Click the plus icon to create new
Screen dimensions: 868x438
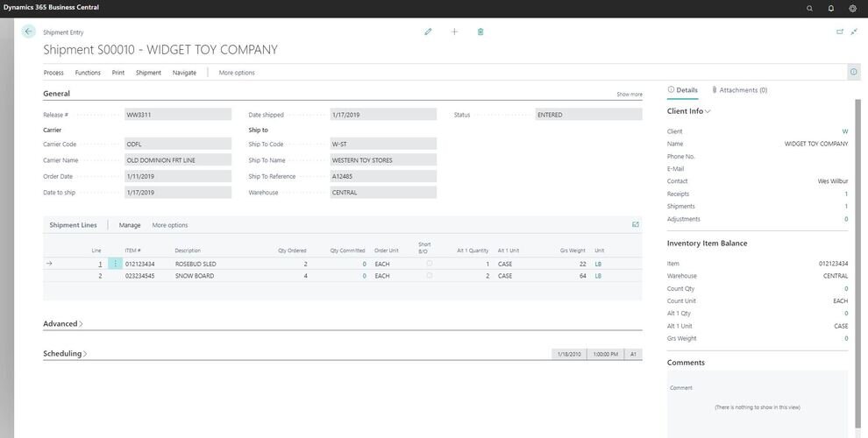pyautogui.click(x=454, y=32)
